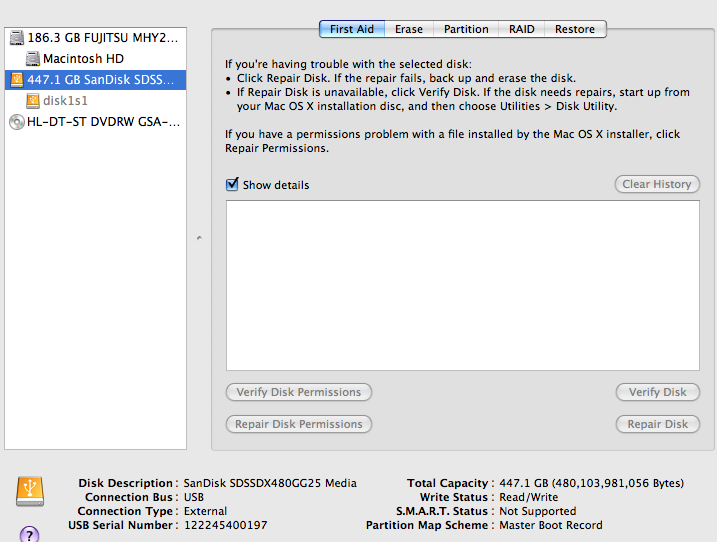Click inside the empty details log area
Image resolution: width=717 pixels, height=542 pixels.
coord(462,285)
